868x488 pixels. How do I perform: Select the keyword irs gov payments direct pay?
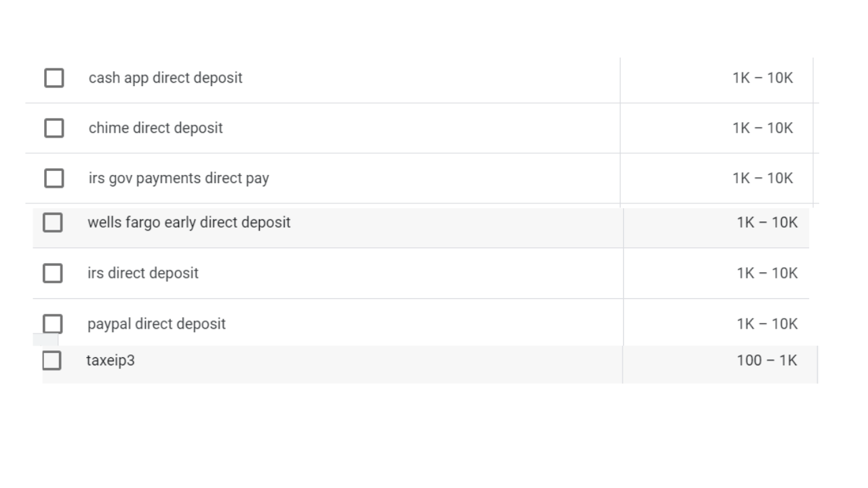point(179,178)
